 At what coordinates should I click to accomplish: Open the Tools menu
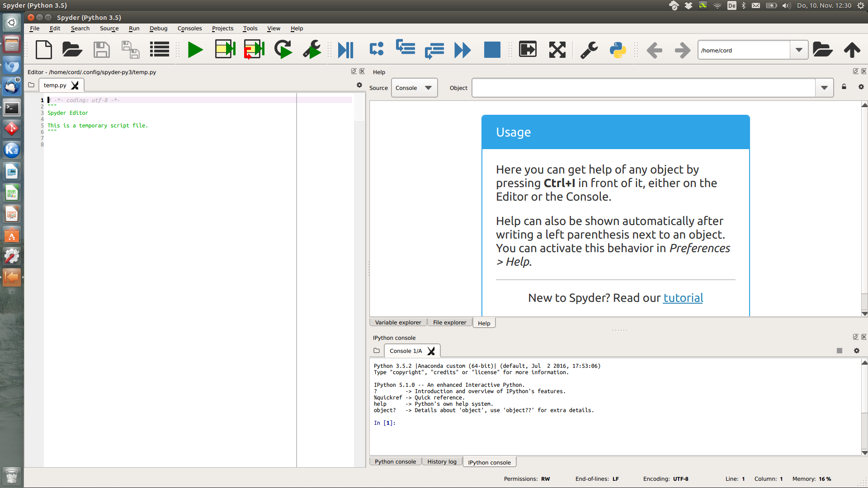[250, 28]
